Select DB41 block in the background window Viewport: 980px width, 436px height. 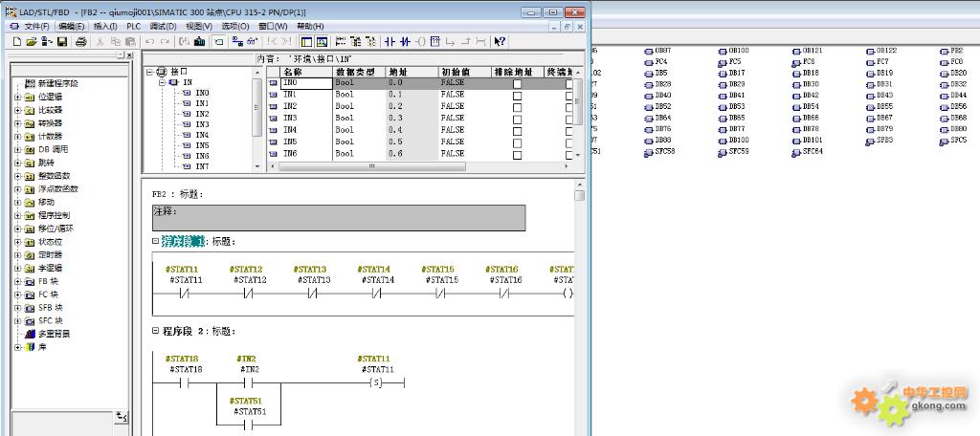731,96
